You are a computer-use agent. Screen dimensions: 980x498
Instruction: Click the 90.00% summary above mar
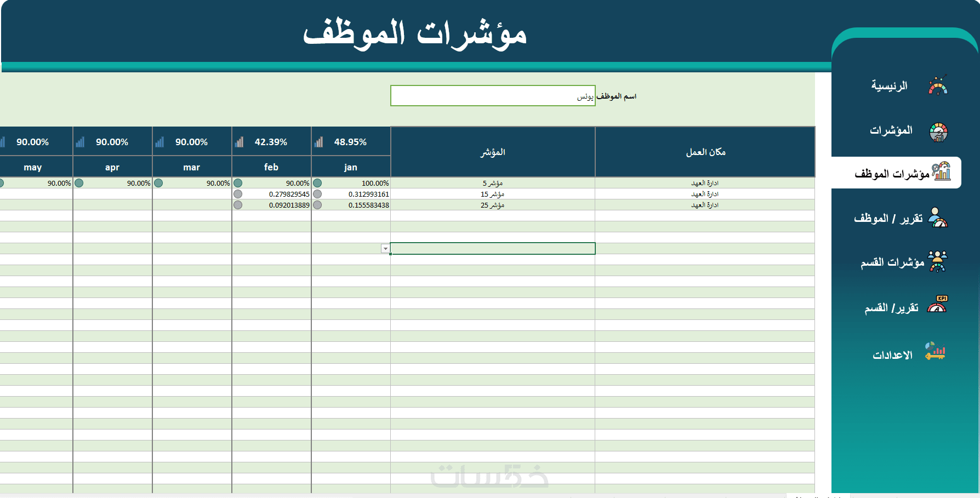(191, 142)
